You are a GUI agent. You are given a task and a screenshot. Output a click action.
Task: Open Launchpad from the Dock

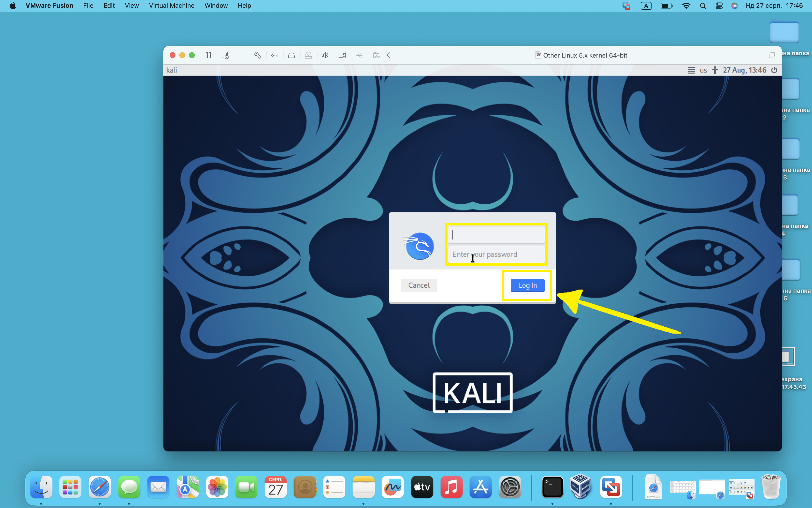(x=71, y=487)
